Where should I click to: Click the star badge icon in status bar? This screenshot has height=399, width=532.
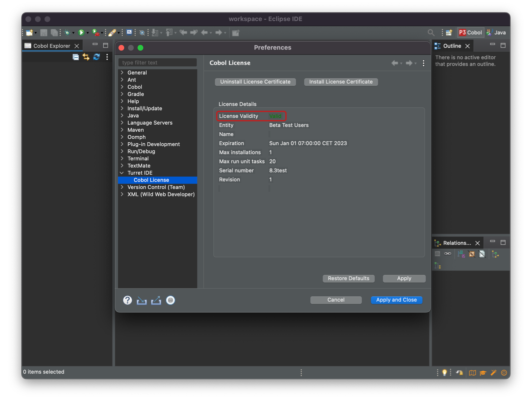pos(504,373)
